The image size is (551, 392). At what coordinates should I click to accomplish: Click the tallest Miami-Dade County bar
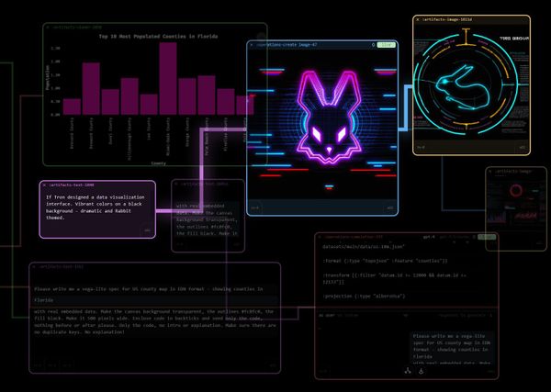pyautogui.click(x=168, y=79)
